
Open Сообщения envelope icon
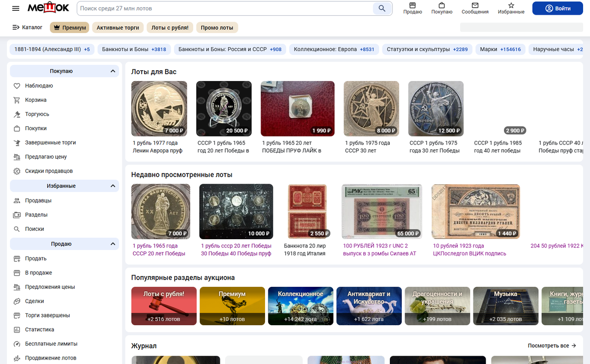475,8
